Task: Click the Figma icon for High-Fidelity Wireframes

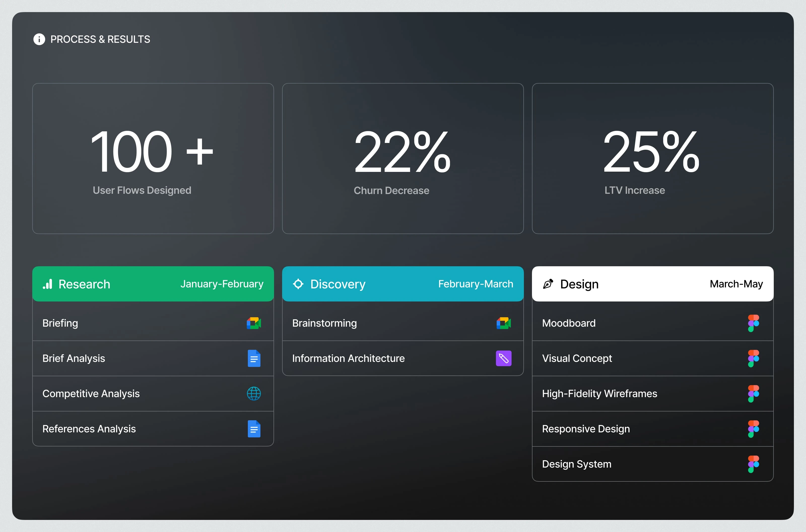Action: pyautogui.click(x=753, y=394)
